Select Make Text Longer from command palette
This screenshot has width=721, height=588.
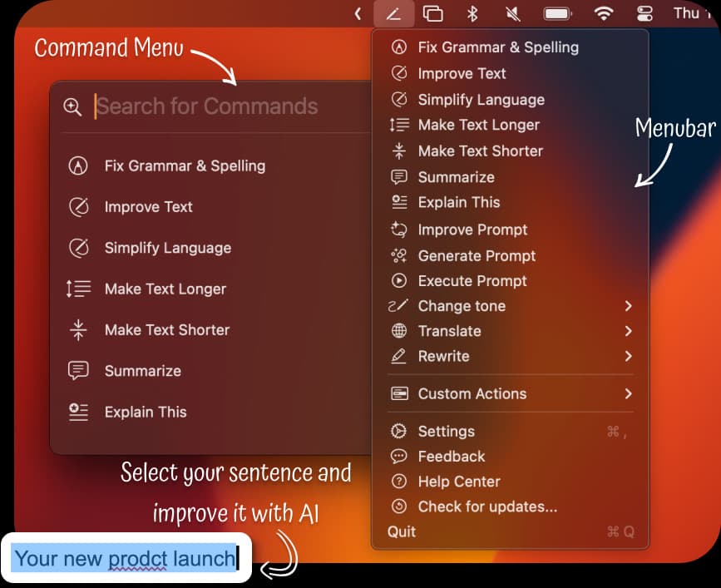point(165,289)
